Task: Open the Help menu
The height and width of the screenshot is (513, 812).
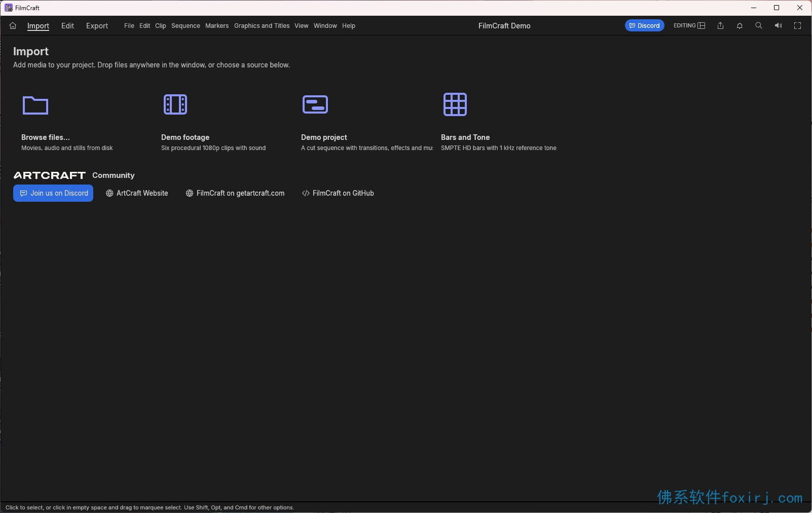Action: click(349, 26)
